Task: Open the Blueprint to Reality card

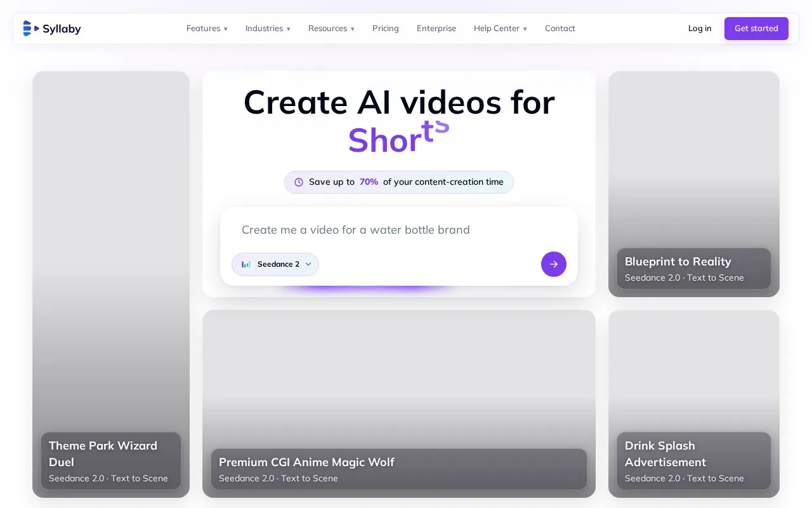Action: click(x=694, y=184)
